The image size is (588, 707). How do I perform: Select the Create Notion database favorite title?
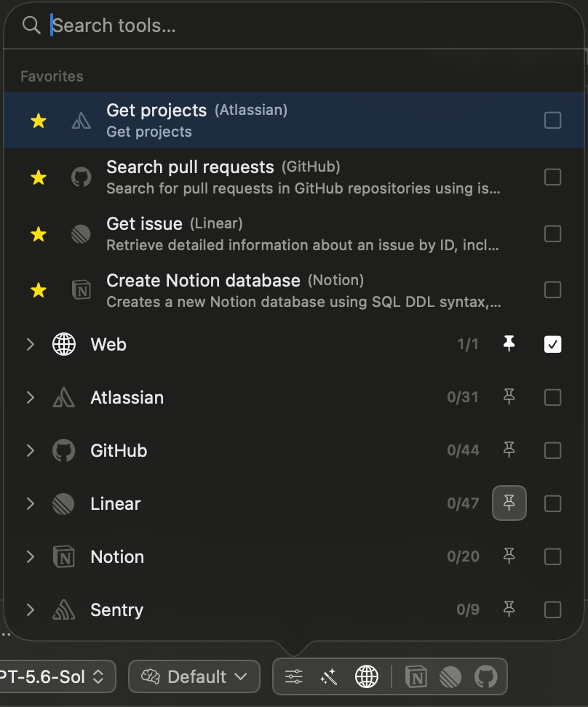[204, 281]
